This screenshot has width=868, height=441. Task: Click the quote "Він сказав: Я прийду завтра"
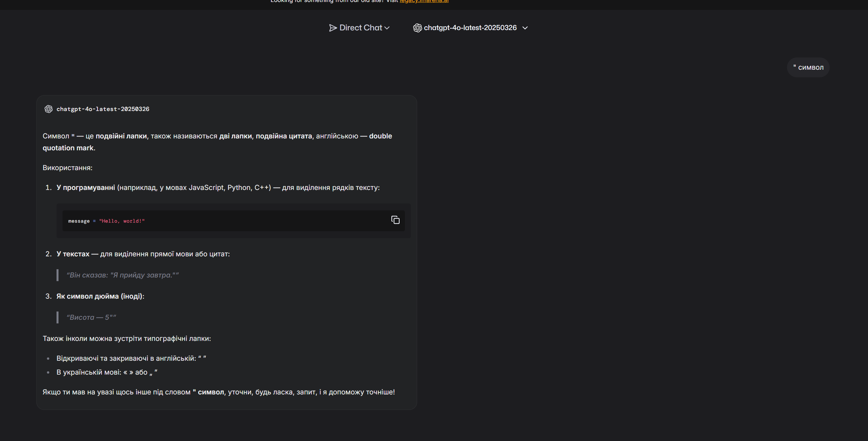point(122,275)
